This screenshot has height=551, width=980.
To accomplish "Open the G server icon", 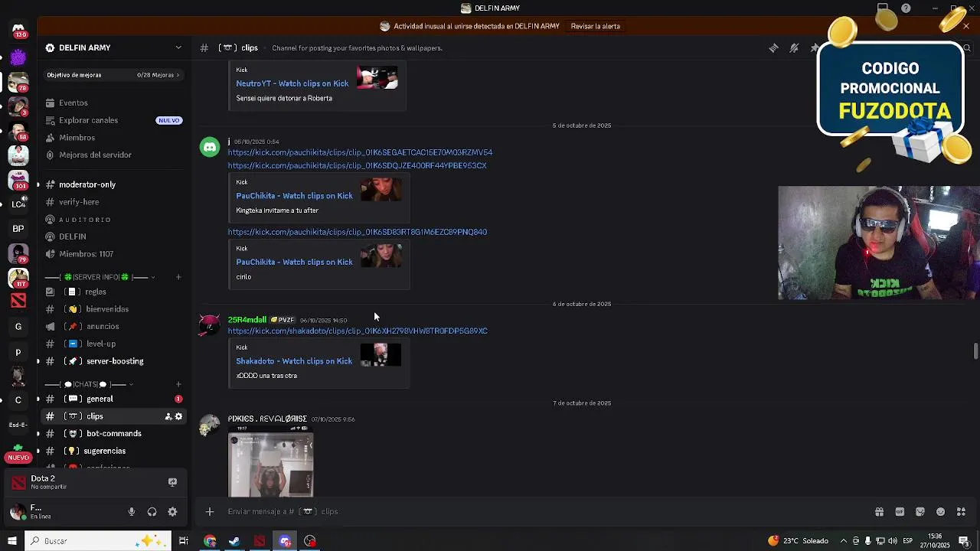I will click(x=18, y=327).
